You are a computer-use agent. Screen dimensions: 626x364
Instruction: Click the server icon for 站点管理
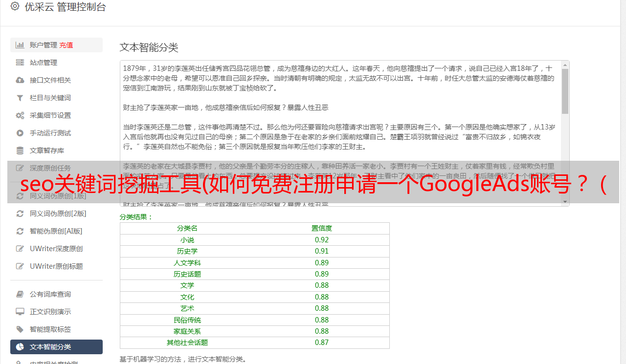(20, 63)
